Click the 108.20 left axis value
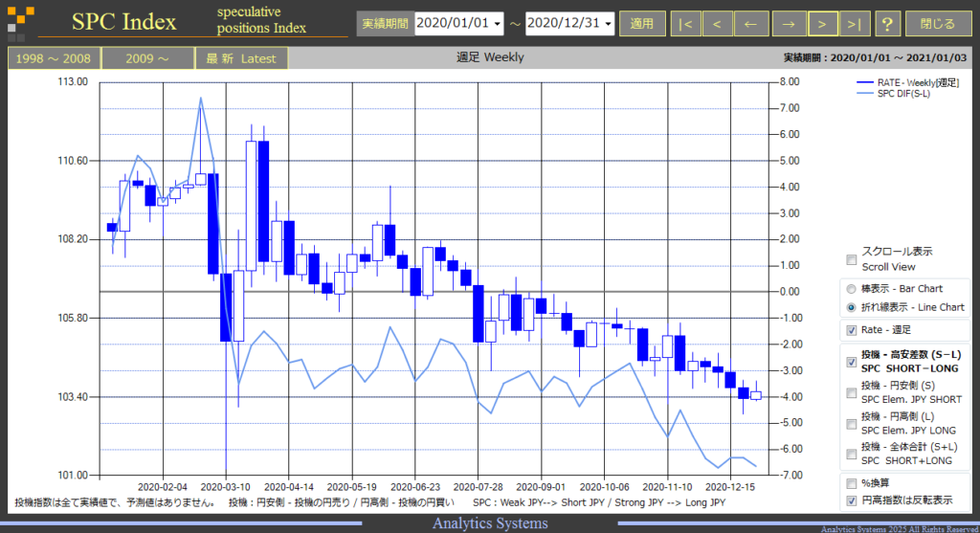Image resolution: width=980 pixels, height=533 pixels. tap(73, 238)
